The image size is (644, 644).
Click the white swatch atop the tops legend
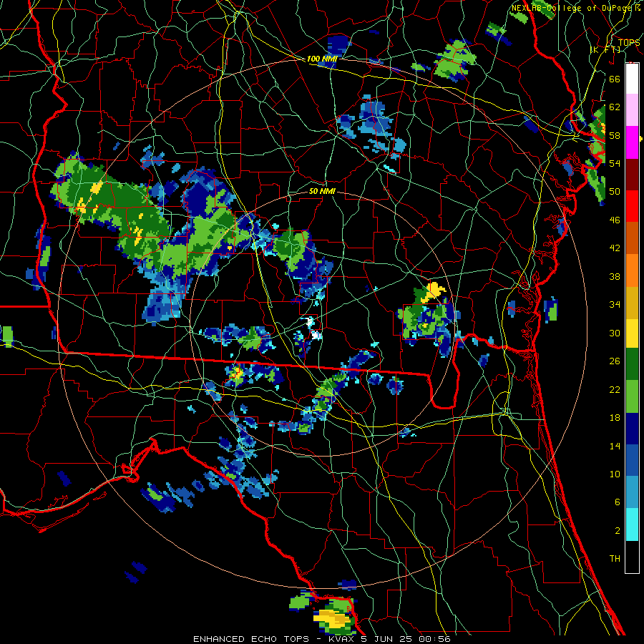[632, 79]
